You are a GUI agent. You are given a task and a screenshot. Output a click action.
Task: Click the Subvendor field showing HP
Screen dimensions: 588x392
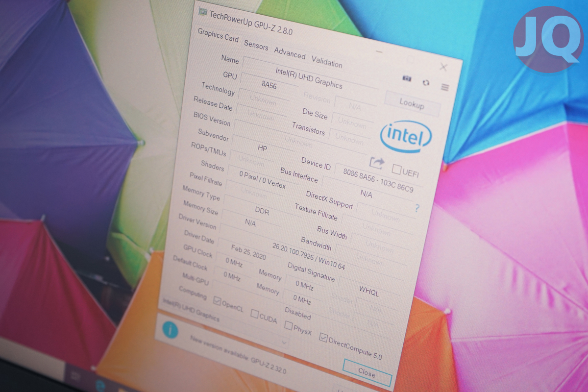262,147
